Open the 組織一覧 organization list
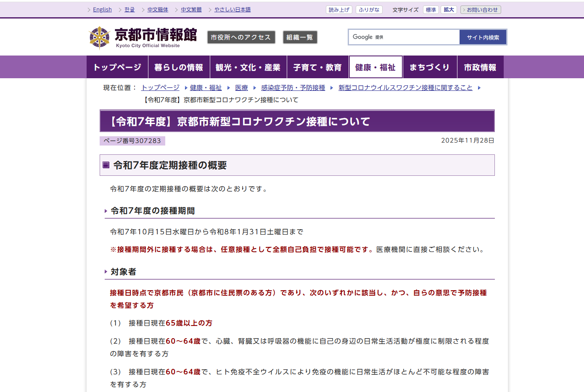584x392 pixels. coord(300,37)
